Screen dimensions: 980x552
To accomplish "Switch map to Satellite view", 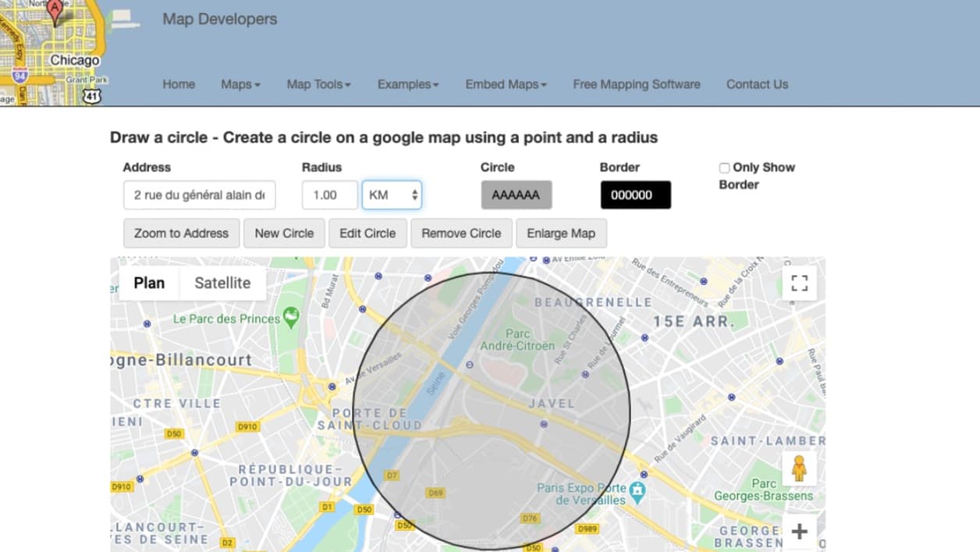I will coord(222,283).
